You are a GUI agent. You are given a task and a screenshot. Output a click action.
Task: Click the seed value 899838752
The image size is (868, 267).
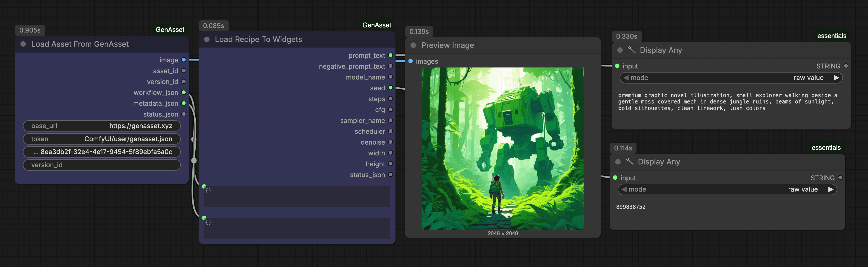coord(631,207)
